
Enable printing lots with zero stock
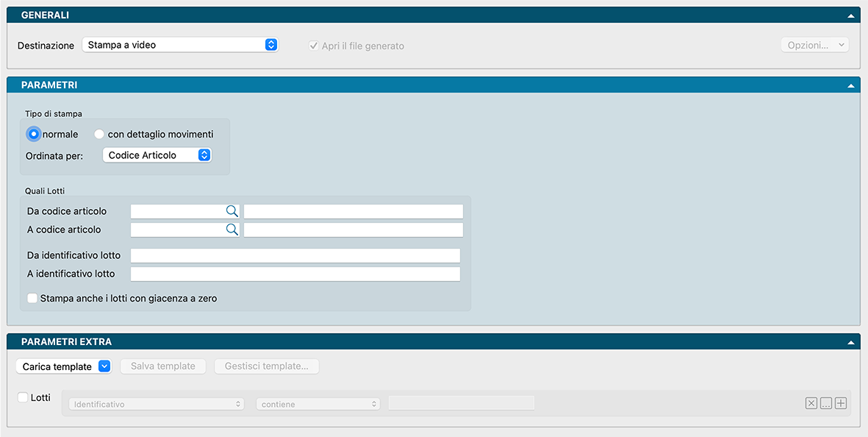point(32,299)
